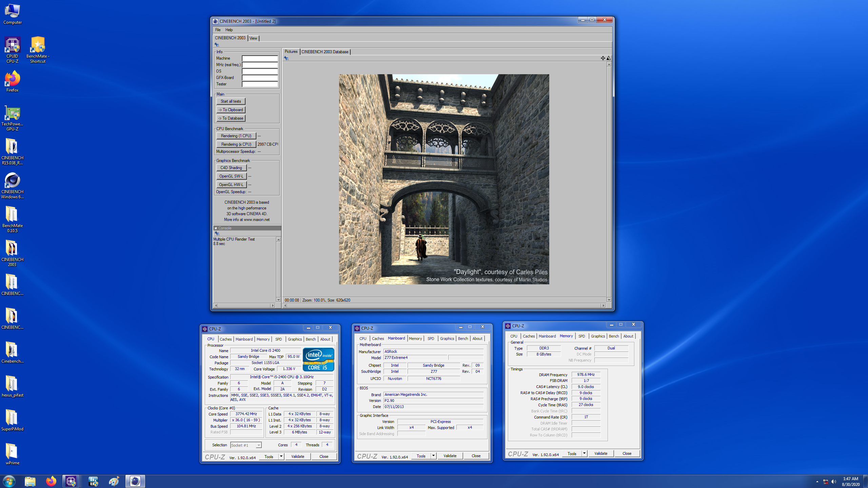868x488 pixels.
Task: Open the Help menu in CINEBENCH
Action: 229,30
